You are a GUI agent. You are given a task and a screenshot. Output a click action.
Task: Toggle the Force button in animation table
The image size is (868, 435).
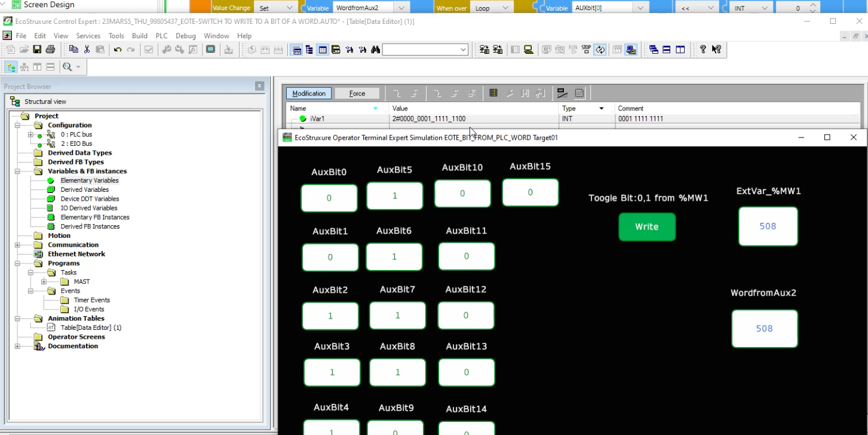pyautogui.click(x=357, y=93)
